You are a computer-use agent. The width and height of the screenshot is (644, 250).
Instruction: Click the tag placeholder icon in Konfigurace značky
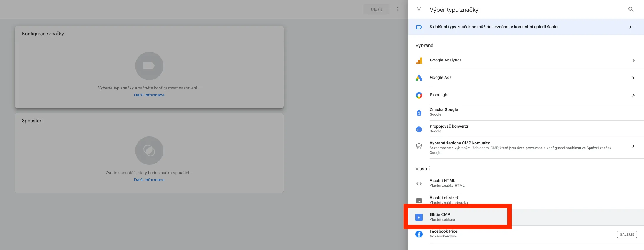click(149, 66)
